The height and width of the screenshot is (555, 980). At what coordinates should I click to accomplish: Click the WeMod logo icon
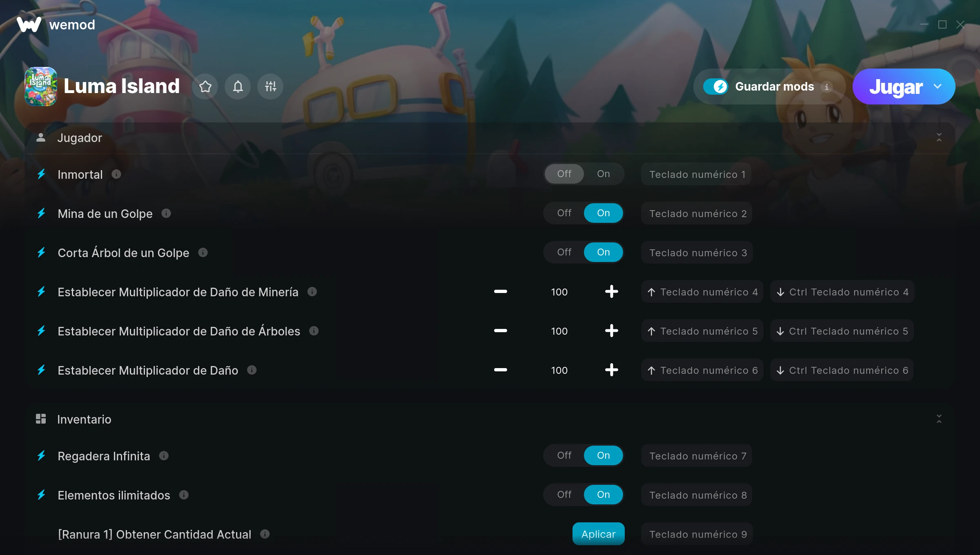click(x=29, y=24)
